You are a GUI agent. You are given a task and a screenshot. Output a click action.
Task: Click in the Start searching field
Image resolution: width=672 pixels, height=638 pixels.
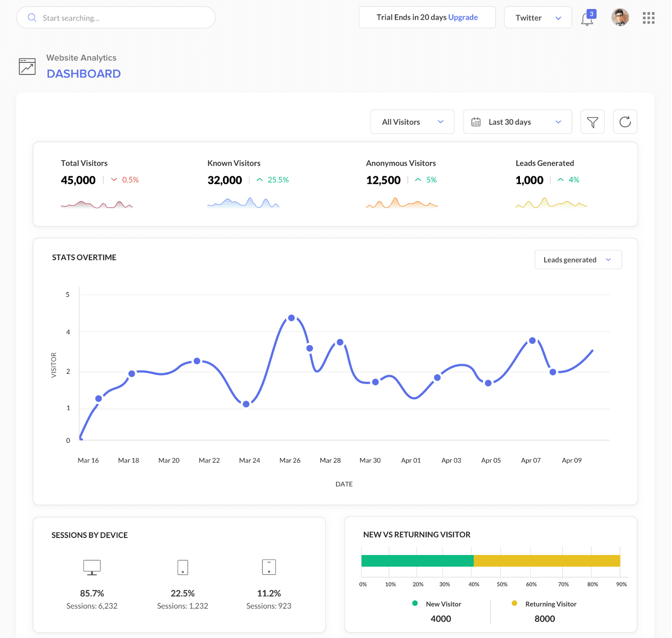point(116,17)
